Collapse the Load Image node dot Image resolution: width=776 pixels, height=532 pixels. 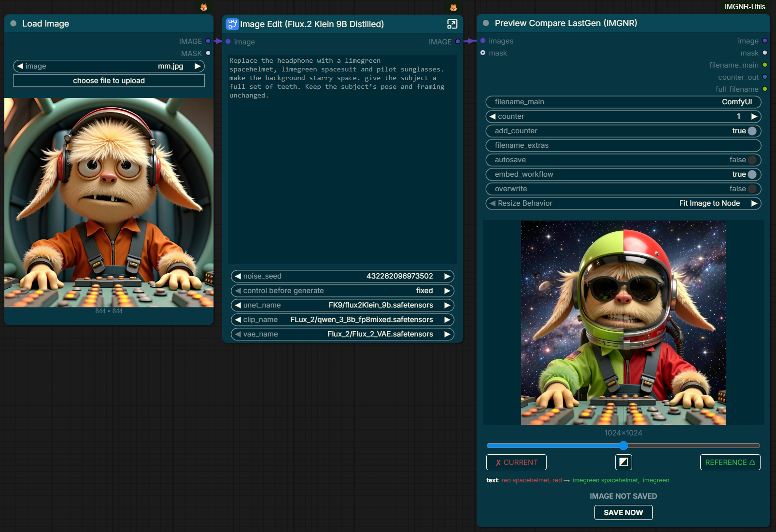[14, 23]
